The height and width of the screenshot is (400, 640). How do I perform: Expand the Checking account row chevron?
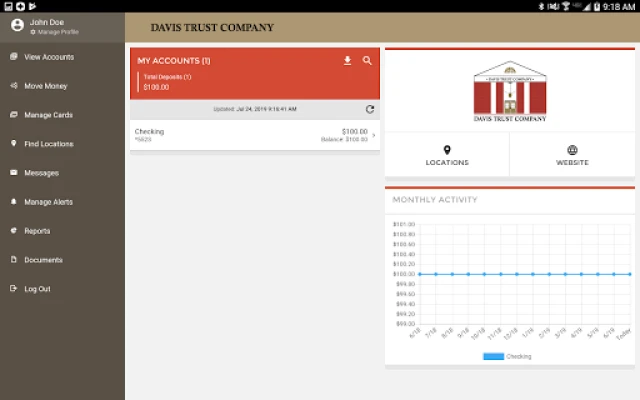(374, 135)
